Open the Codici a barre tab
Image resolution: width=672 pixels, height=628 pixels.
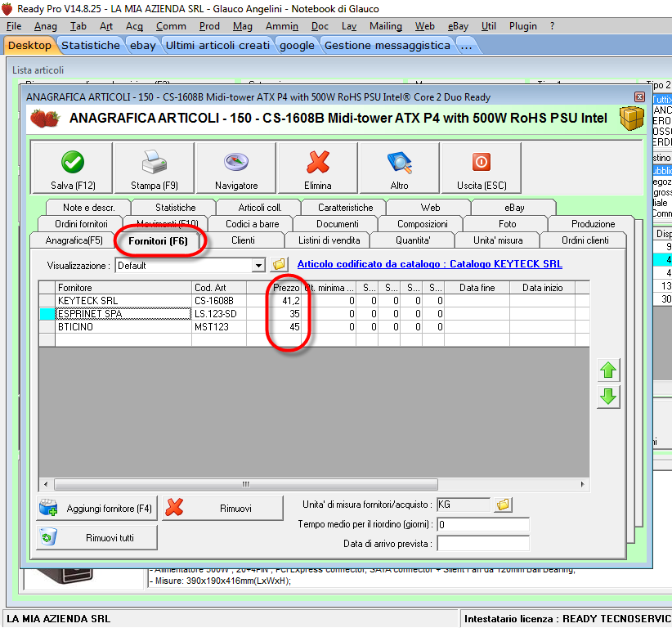[x=252, y=224]
